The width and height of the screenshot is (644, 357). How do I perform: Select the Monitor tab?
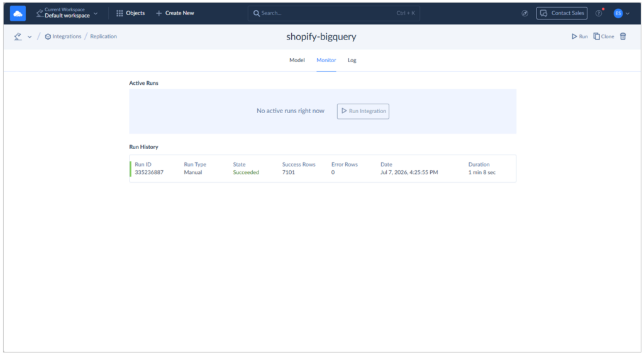click(326, 60)
